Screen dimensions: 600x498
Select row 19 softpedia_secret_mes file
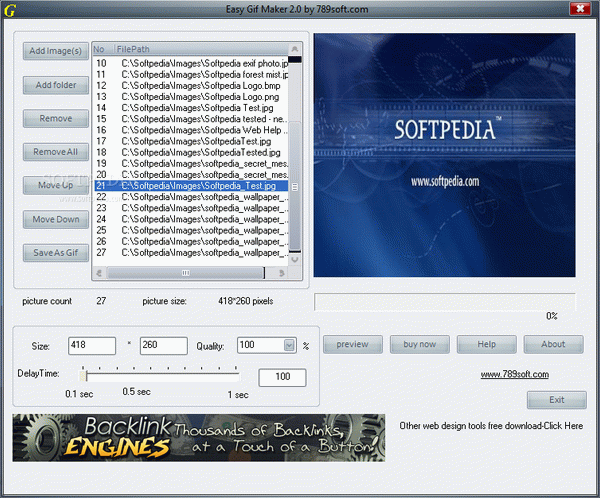191,163
